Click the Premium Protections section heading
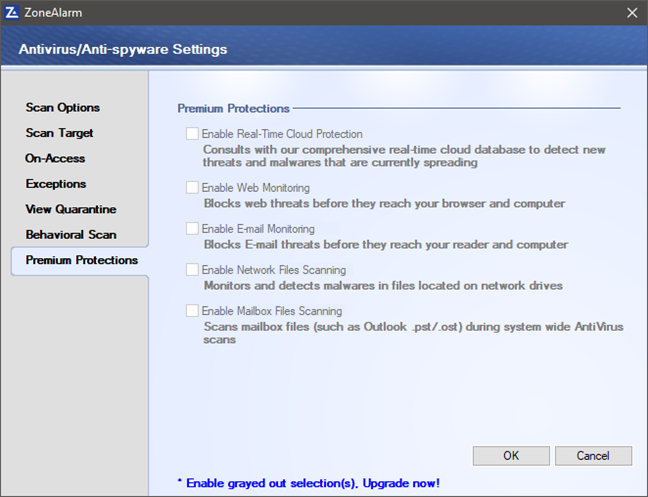The height and width of the screenshot is (497, 648). click(x=233, y=108)
